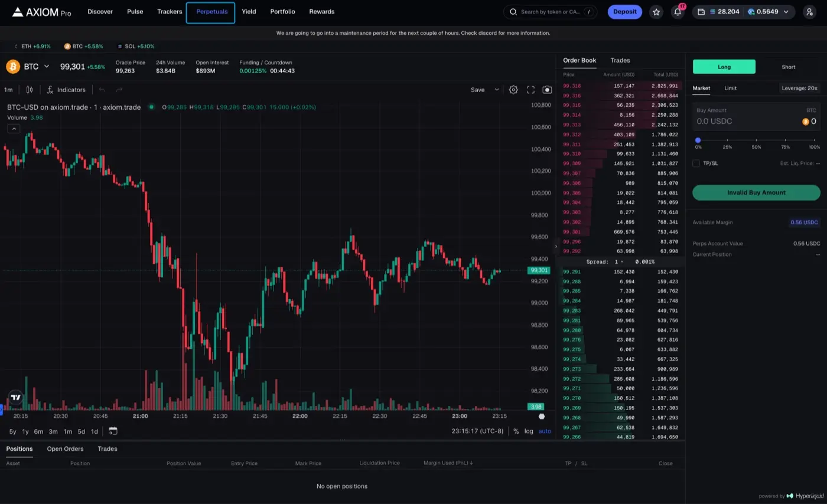Viewport: 827px width, 504px height.
Task: Open chart settings gear
Action: (513, 90)
